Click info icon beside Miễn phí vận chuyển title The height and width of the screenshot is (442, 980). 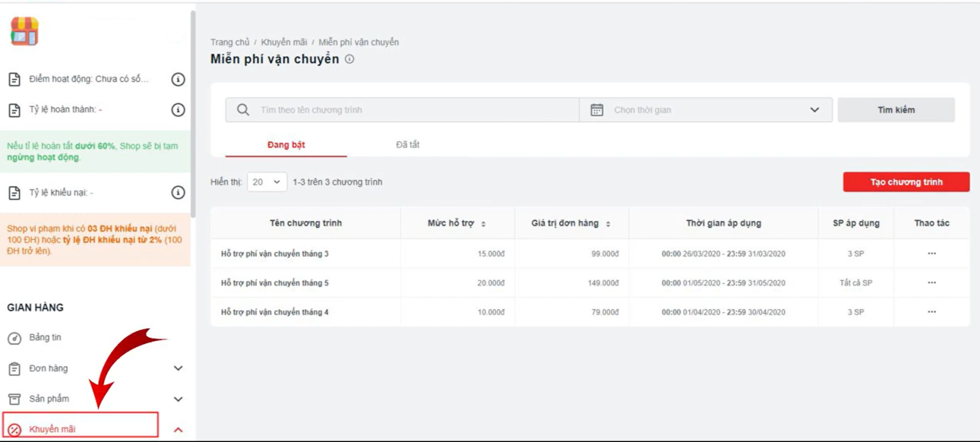tap(349, 59)
